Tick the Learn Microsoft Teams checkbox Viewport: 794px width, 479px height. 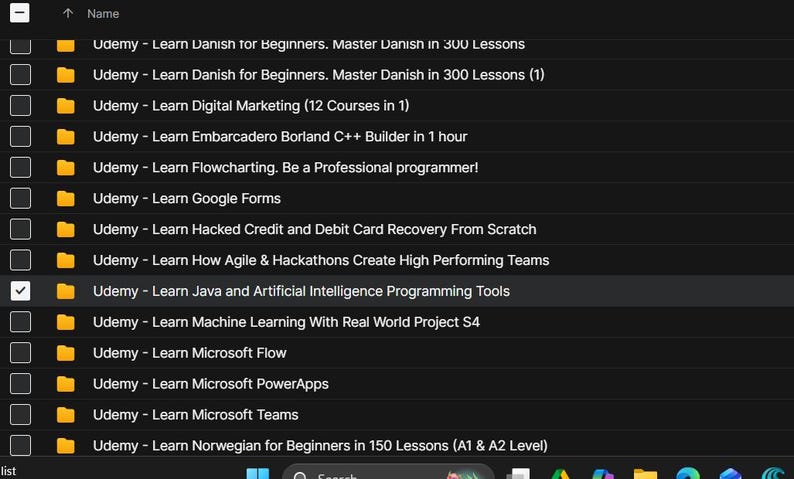pyautogui.click(x=20, y=415)
